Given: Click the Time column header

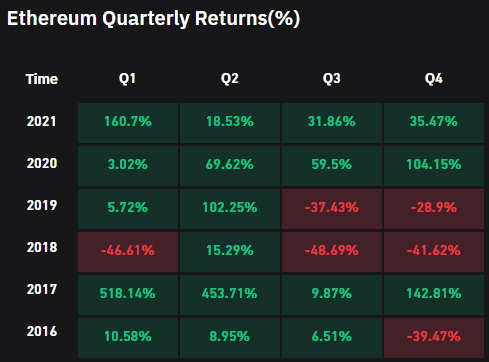Looking at the screenshot, I should (x=42, y=79).
